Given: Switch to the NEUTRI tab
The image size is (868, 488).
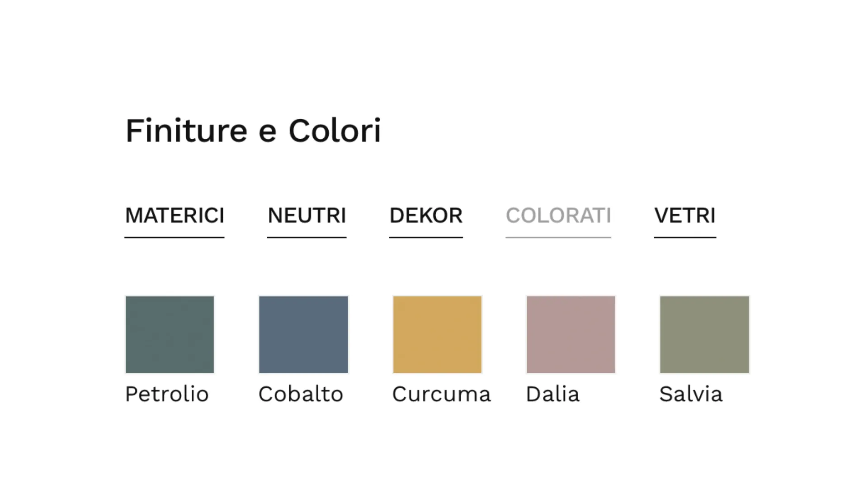Looking at the screenshot, I should coord(307,216).
